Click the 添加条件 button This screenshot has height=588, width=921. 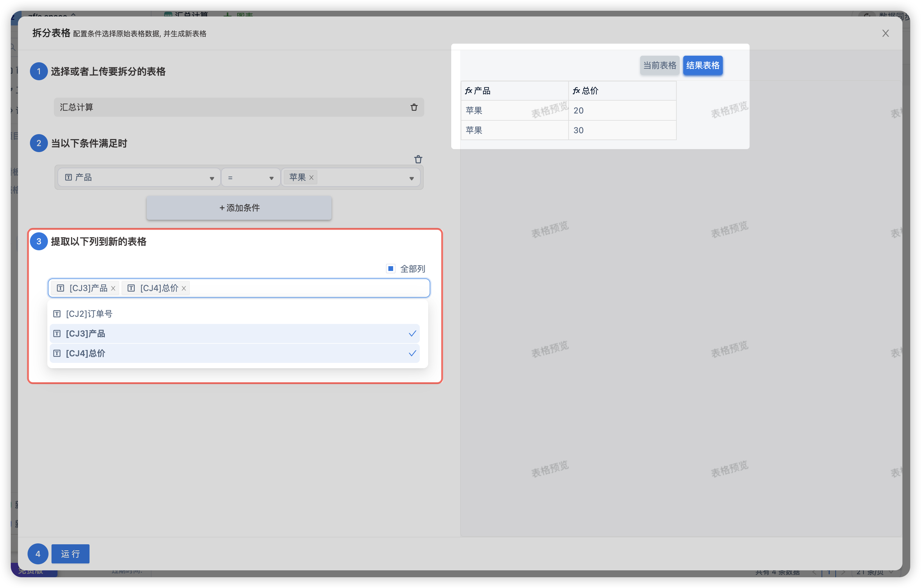click(x=239, y=208)
